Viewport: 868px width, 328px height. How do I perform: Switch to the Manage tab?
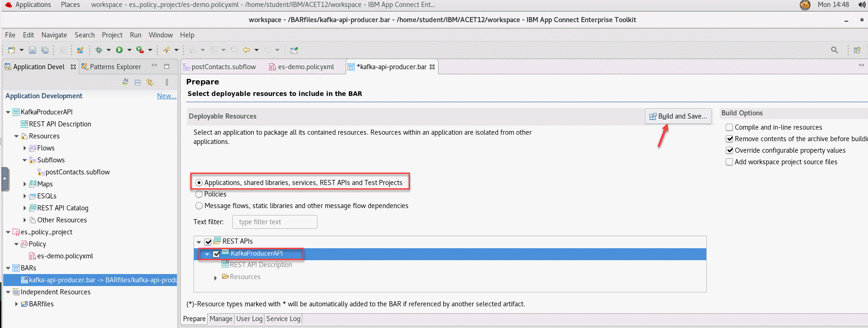(x=221, y=319)
